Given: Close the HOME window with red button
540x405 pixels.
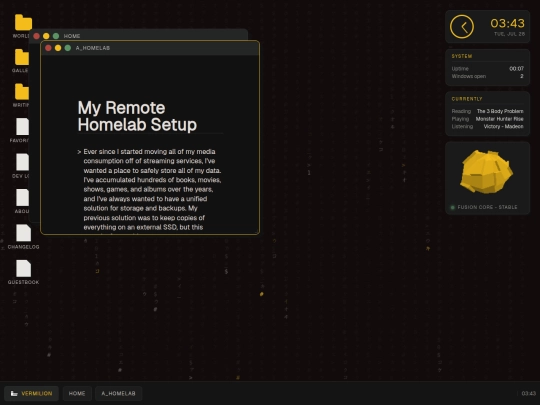Looking at the screenshot, I should tap(37, 36).
